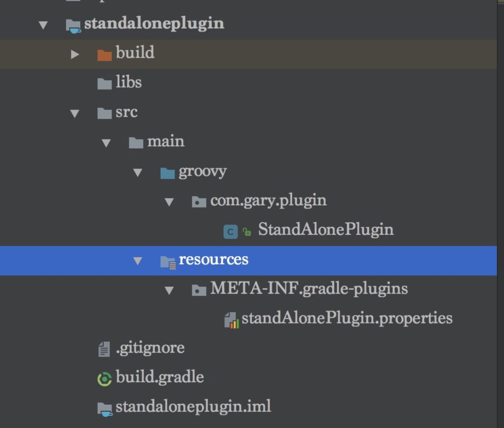Image resolution: width=504 pixels, height=428 pixels.
Task: Expand the build folder arrow
Action: pyautogui.click(x=75, y=54)
